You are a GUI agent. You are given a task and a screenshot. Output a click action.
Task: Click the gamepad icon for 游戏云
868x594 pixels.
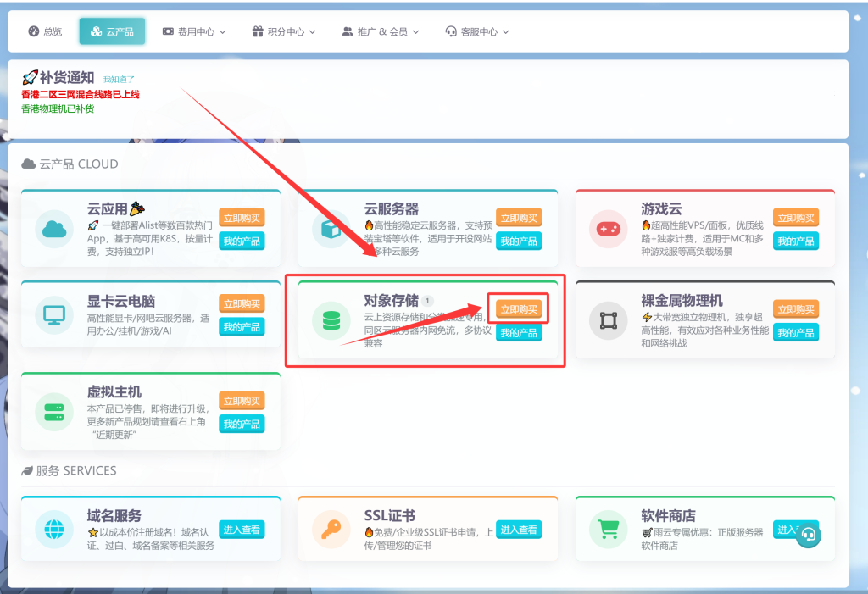[x=608, y=229]
